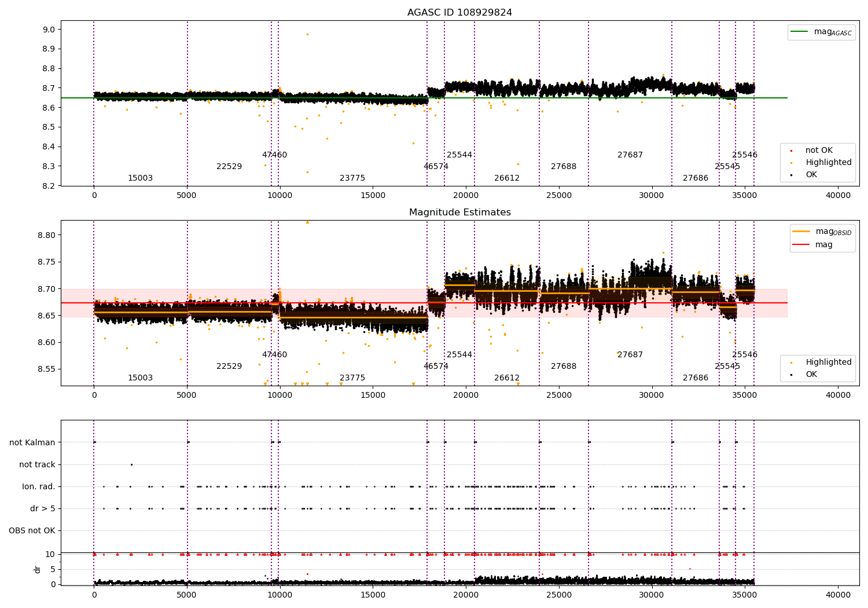
Task: Click obsid label 23775 in the top plot
Action: 352,178
